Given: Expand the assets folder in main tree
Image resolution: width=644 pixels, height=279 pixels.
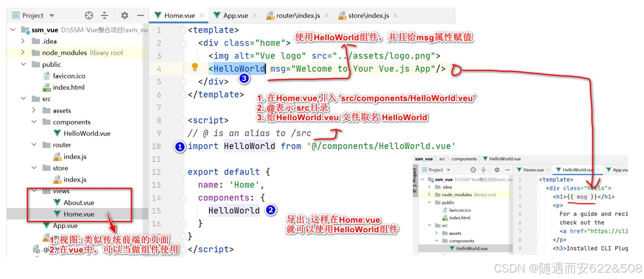Looking at the screenshot, I should point(34,110).
